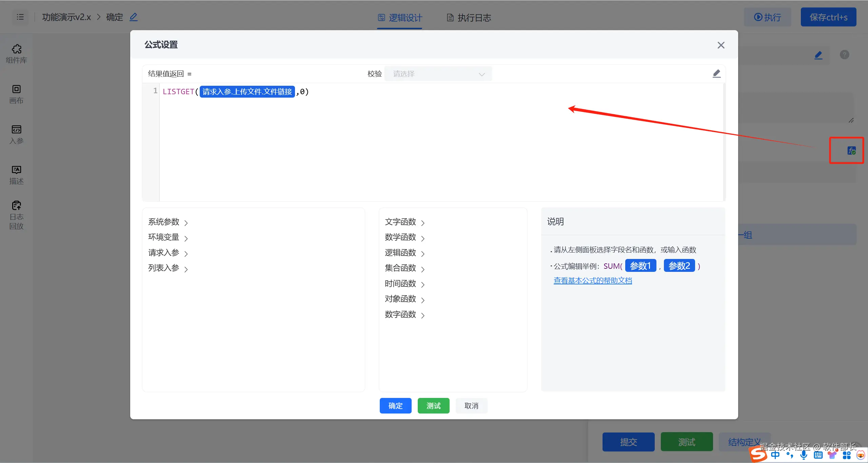Click the edit icon beside 确定 breadcrumb
868x463 pixels.
click(x=134, y=17)
